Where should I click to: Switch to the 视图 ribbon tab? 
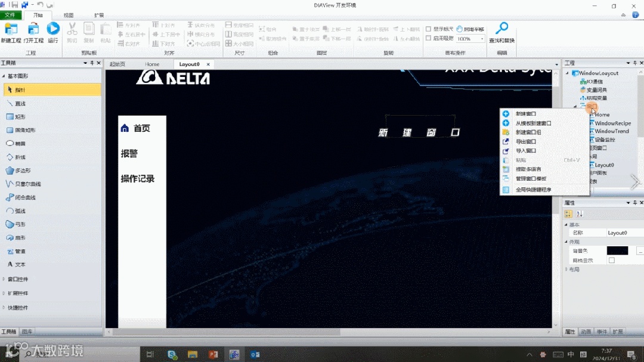point(68,15)
